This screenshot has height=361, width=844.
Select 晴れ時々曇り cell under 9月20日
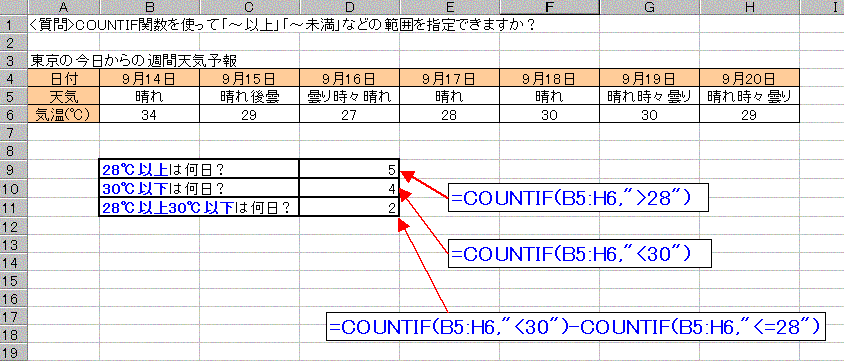[749, 96]
